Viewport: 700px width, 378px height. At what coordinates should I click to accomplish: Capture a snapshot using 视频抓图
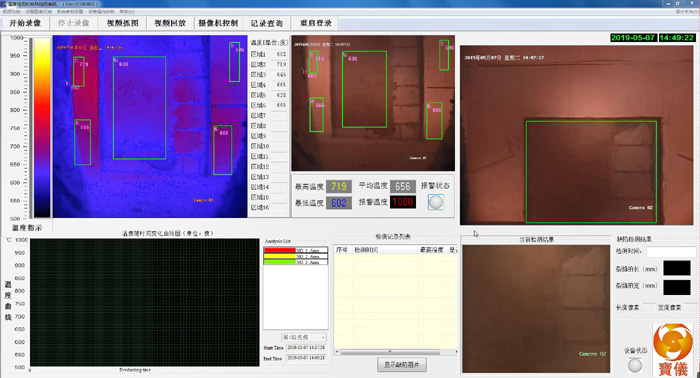coord(122,23)
